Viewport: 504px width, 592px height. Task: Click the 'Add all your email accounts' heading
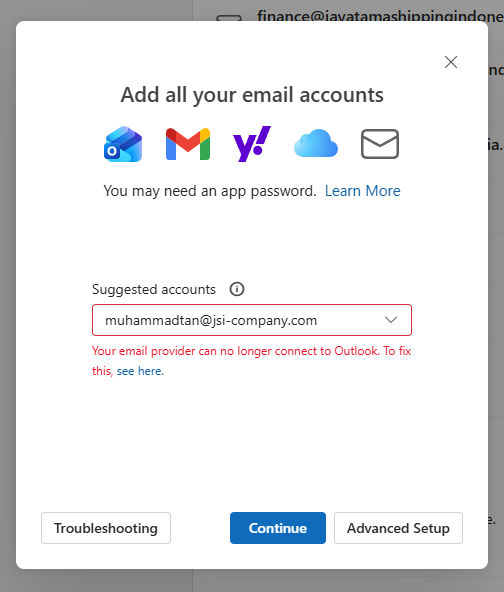pyautogui.click(x=252, y=95)
